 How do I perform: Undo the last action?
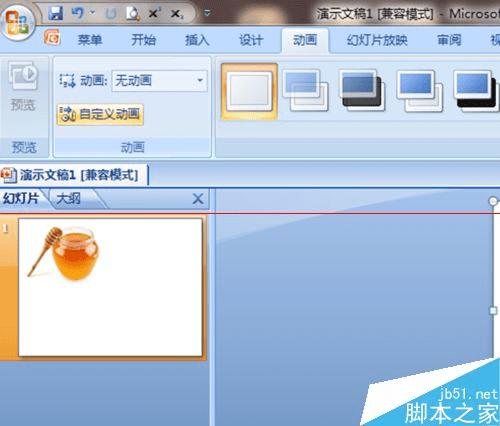pyautogui.click(x=77, y=14)
